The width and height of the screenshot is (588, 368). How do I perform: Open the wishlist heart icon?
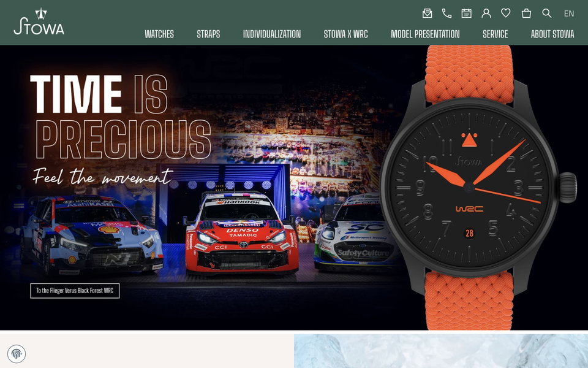(506, 13)
